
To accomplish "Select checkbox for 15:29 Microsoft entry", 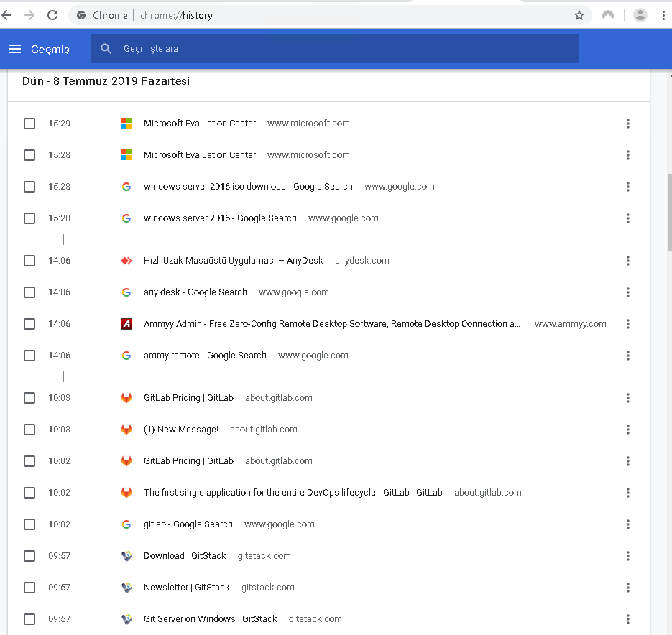I will [29, 124].
